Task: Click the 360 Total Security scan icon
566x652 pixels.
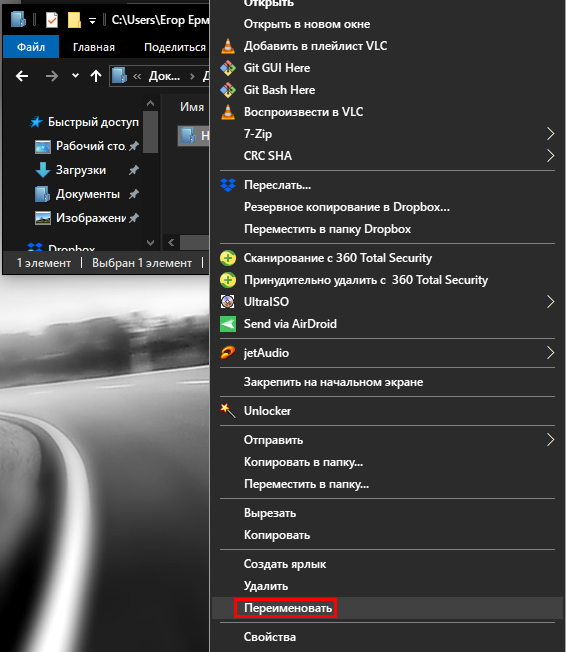Action: pos(228,258)
